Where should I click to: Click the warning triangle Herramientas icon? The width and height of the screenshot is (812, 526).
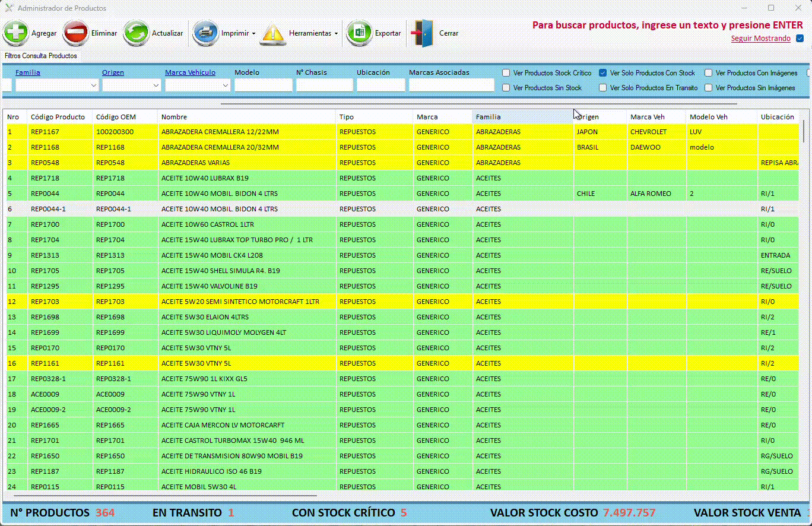click(274, 33)
